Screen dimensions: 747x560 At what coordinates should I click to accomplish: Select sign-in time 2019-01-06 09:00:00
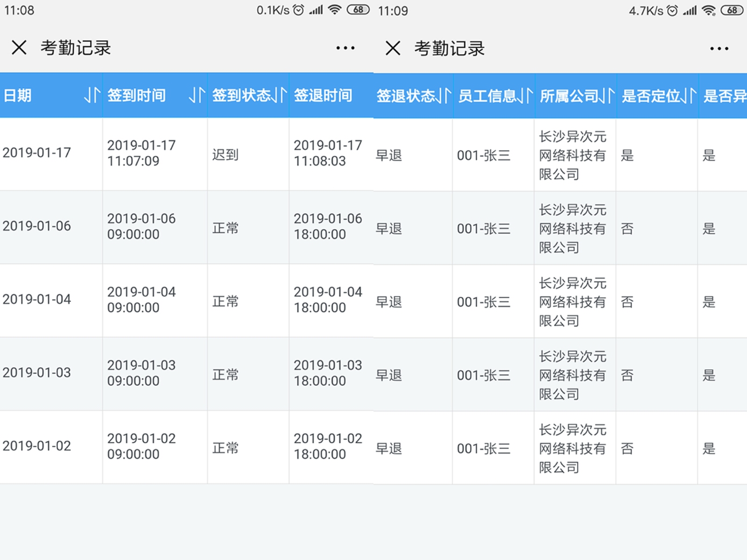pyautogui.click(x=141, y=226)
